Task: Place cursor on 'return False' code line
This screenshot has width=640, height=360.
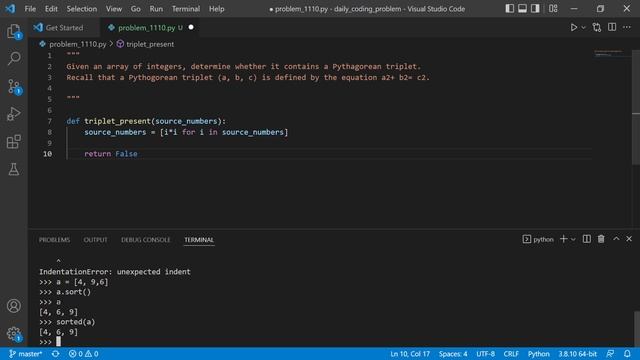Action: pos(111,154)
